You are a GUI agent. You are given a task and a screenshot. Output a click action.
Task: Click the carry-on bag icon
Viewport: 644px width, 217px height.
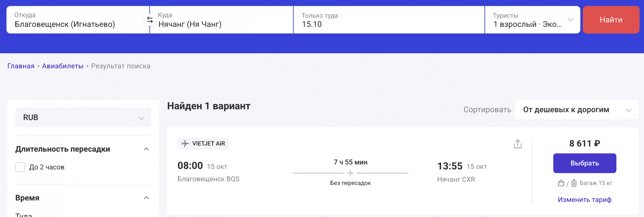point(561,183)
